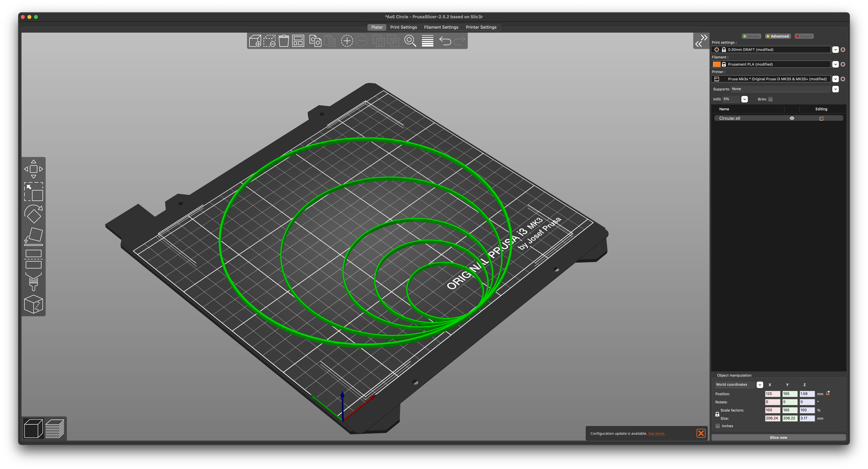Click the Add model toolbar icon
The height and width of the screenshot is (469, 868).
pyautogui.click(x=255, y=41)
